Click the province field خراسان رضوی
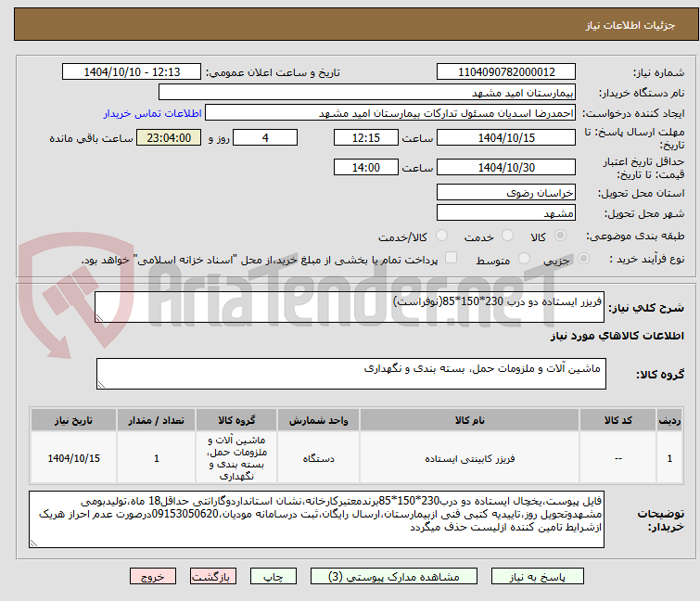 point(506,192)
